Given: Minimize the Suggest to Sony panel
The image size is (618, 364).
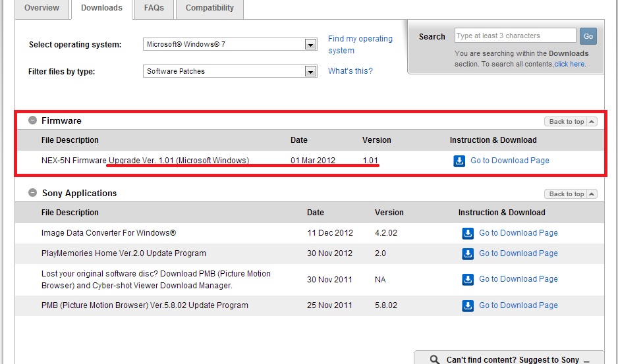Looking at the screenshot, I should tap(586, 361).
